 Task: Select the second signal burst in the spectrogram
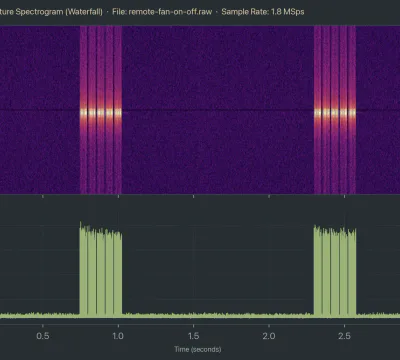coord(335,110)
